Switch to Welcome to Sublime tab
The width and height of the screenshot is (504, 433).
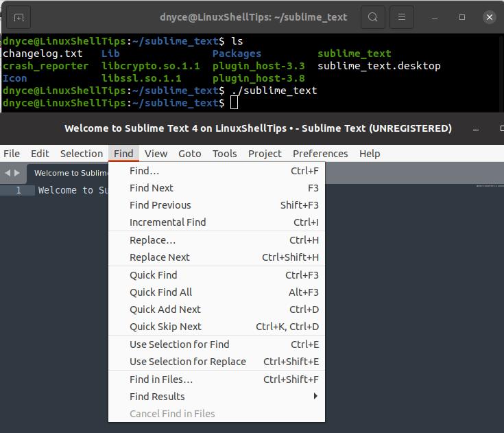(x=68, y=173)
